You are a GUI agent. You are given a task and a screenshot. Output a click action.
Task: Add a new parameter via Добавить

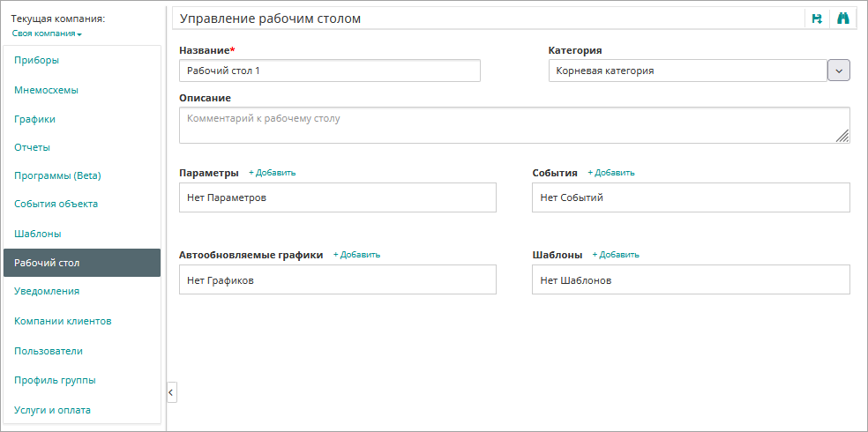[x=273, y=173]
